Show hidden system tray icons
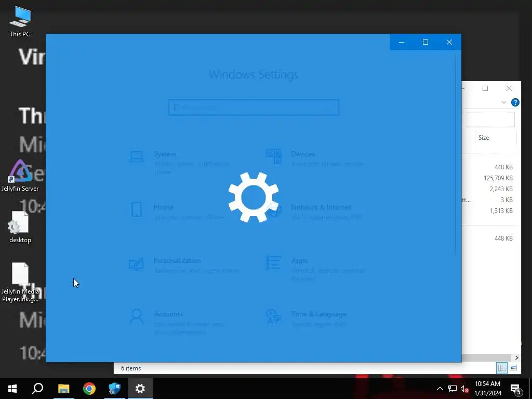This screenshot has height=399, width=532. [x=440, y=389]
